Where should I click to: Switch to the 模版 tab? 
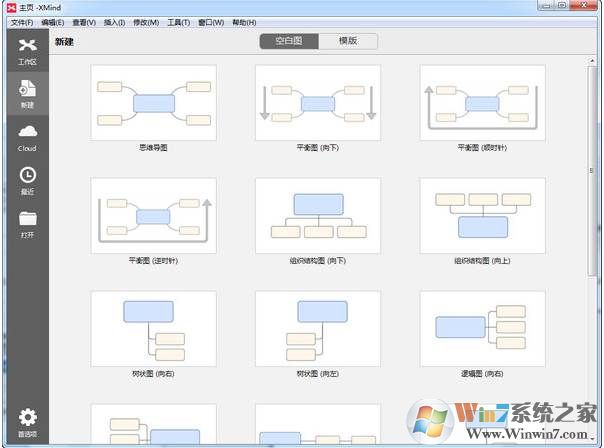click(x=348, y=42)
